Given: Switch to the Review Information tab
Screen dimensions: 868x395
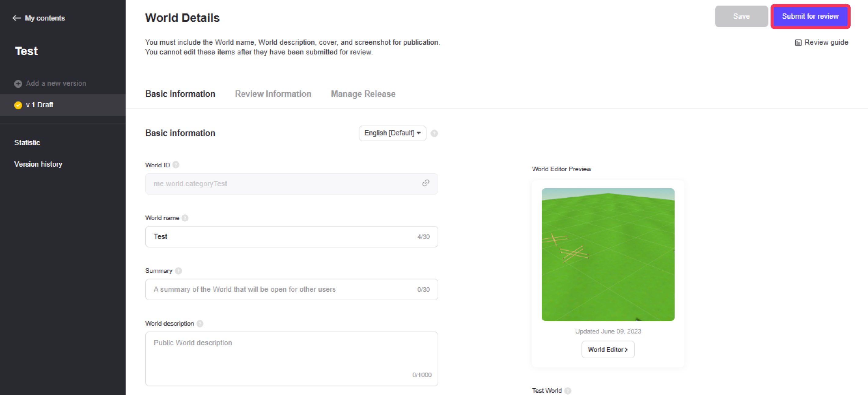Looking at the screenshot, I should (x=273, y=94).
